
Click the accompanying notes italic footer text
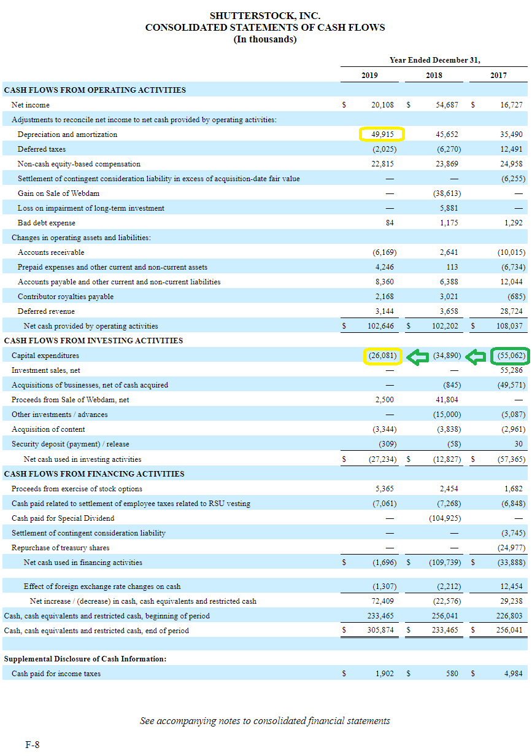coord(266,721)
